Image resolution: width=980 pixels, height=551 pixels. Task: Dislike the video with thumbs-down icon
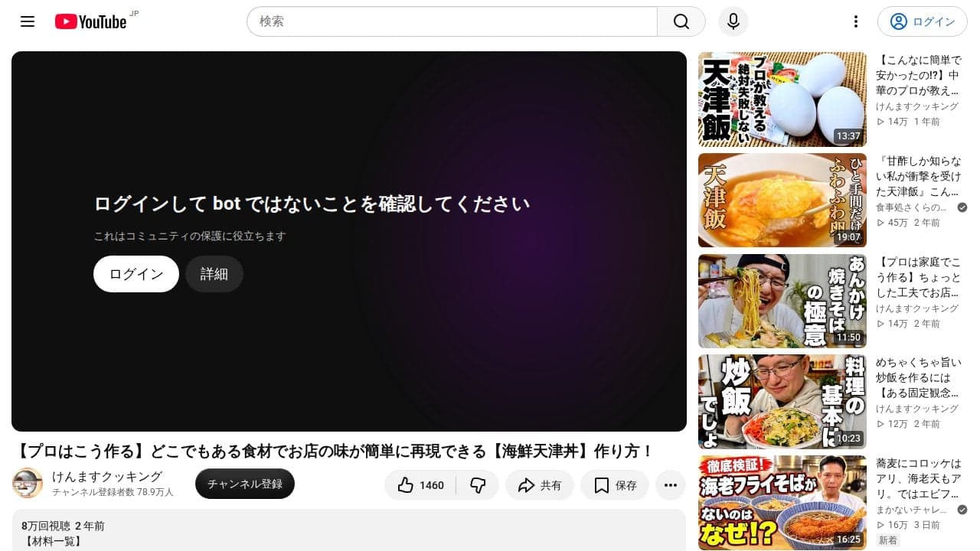pos(478,485)
